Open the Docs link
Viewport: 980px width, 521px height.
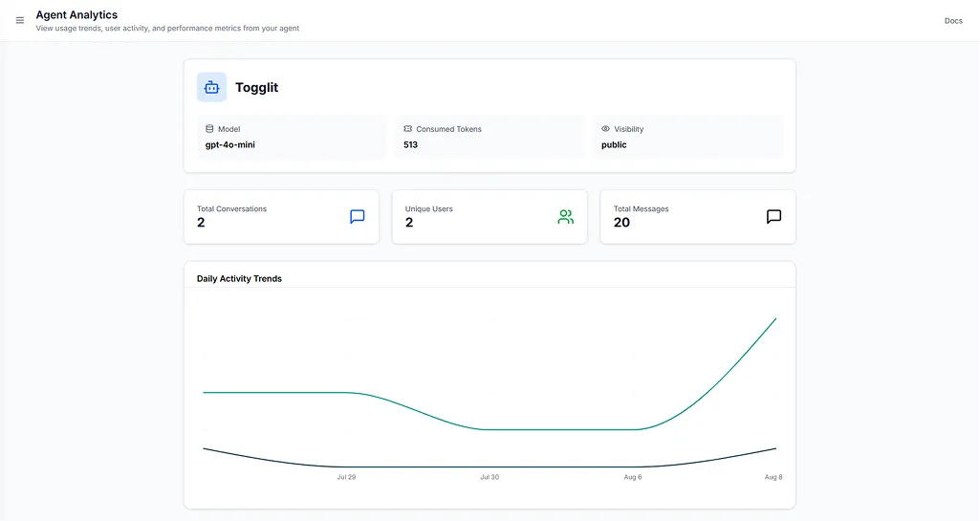pos(952,20)
